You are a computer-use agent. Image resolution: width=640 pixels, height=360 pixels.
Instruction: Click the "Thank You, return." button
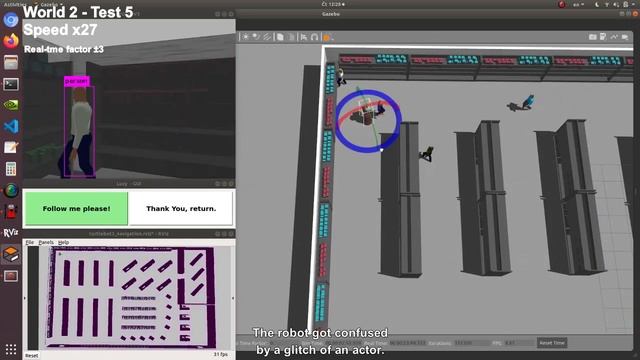coord(181,209)
